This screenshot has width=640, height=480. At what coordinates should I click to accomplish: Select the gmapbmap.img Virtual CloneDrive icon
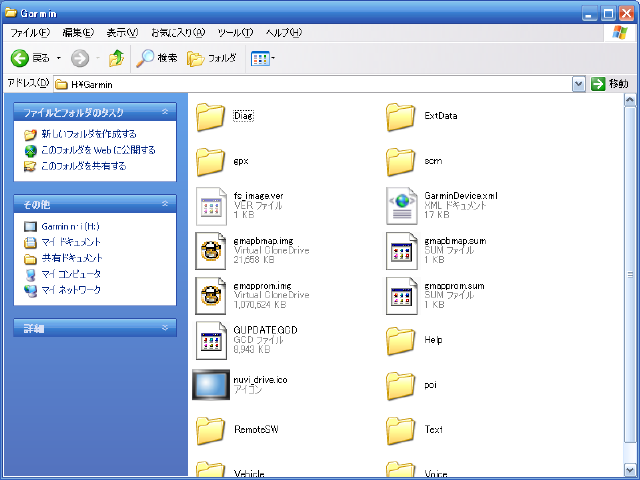tap(211, 251)
